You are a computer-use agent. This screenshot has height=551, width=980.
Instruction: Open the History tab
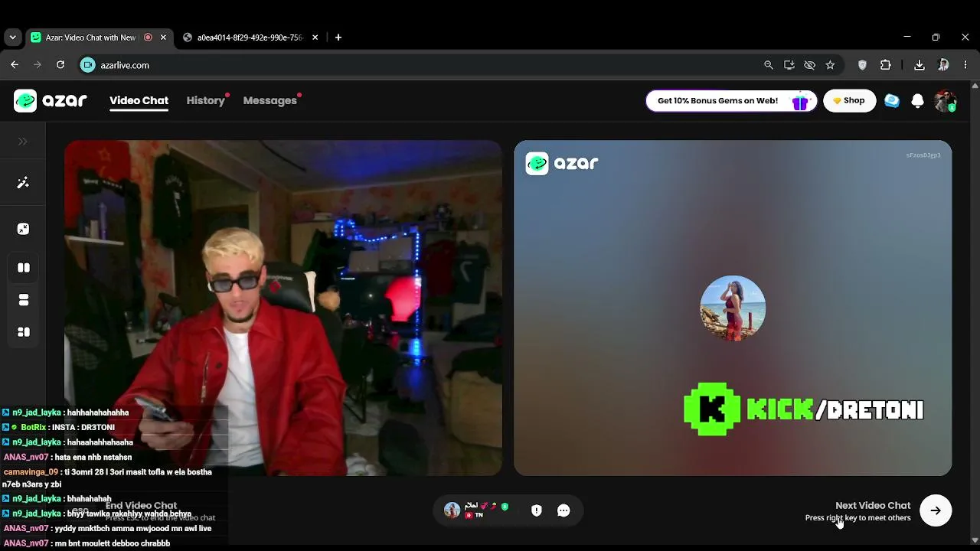click(205, 100)
